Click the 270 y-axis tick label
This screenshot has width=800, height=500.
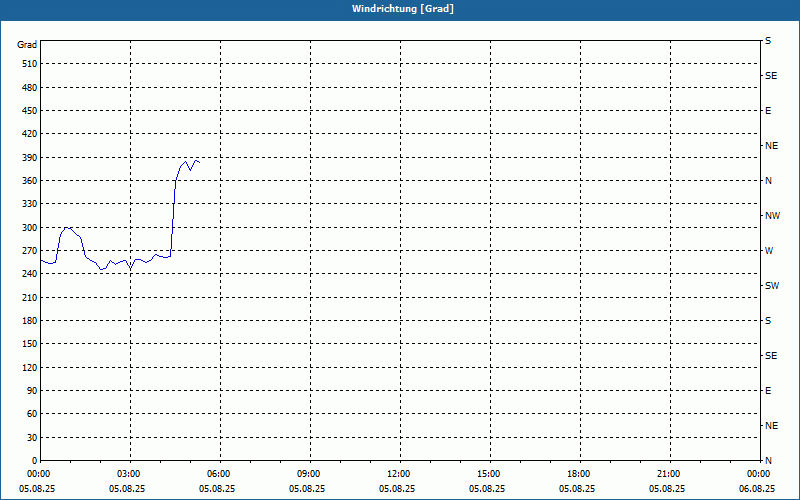[30, 251]
